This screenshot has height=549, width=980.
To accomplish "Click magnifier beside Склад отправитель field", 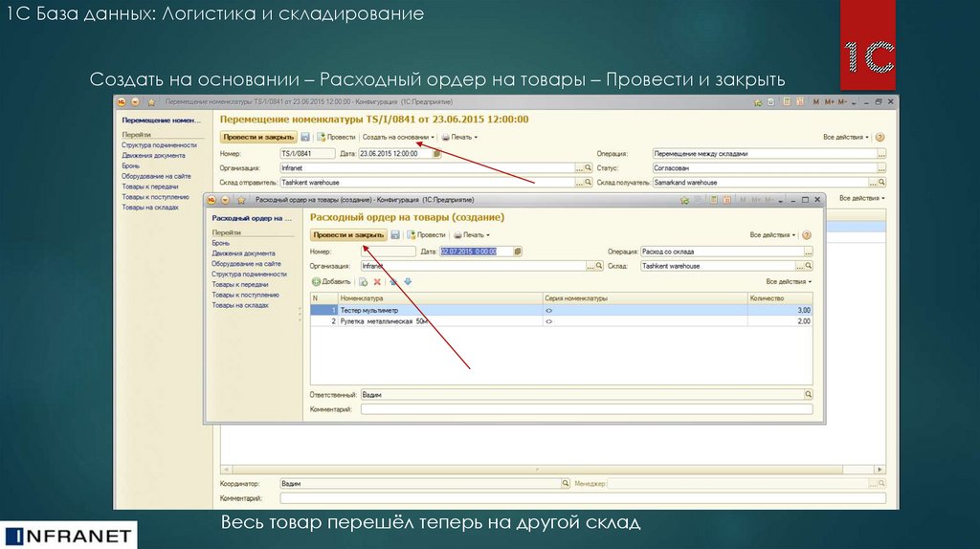I will pyautogui.click(x=589, y=182).
